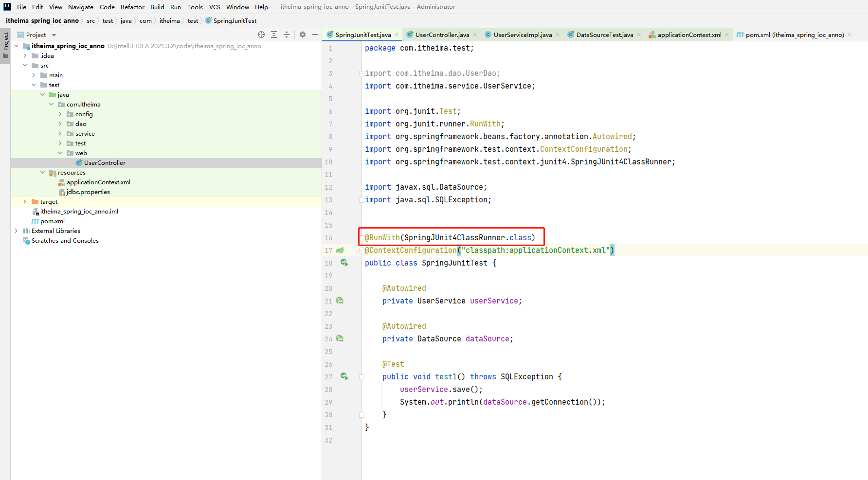Screen dimensions: 868x480
Task: Open the File menu
Action: pos(21,7)
